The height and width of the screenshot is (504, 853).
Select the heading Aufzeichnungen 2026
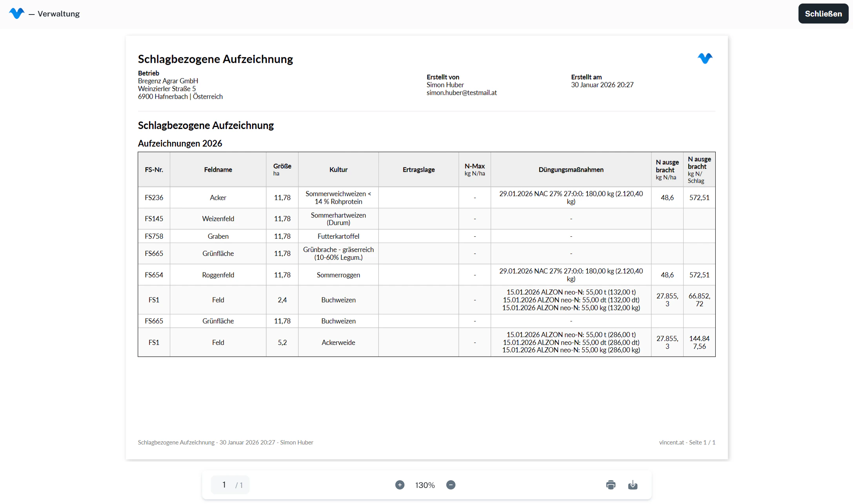tap(180, 143)
